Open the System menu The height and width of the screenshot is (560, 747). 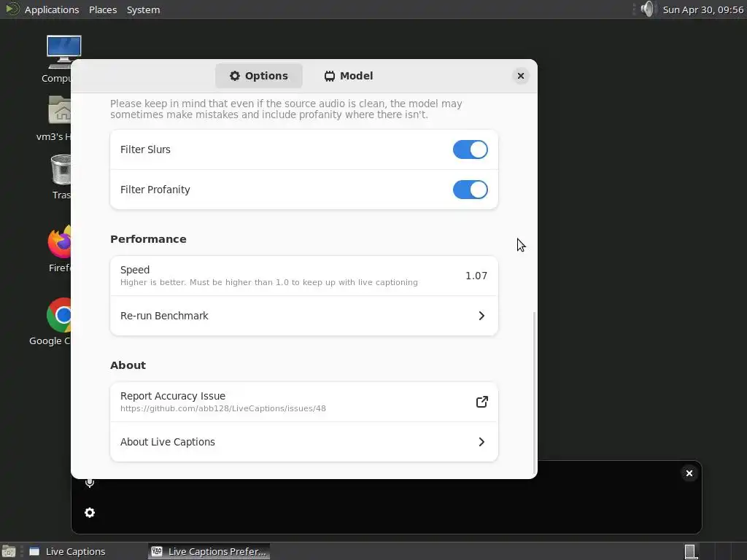coord(143,9)
